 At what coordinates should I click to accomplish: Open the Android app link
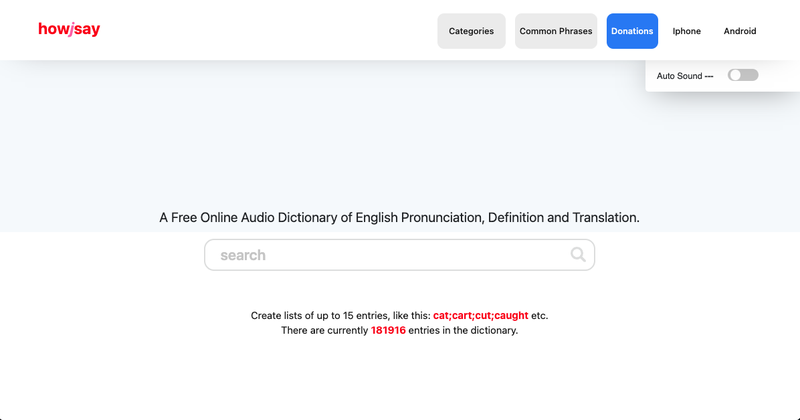[x=740, y=31]
